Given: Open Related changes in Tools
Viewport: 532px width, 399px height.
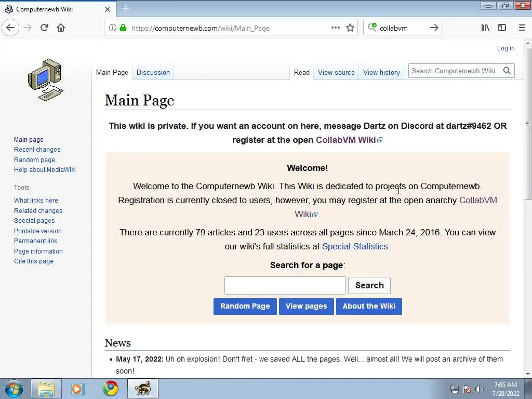Looking at the screenshot, I should tap(38, 211).
